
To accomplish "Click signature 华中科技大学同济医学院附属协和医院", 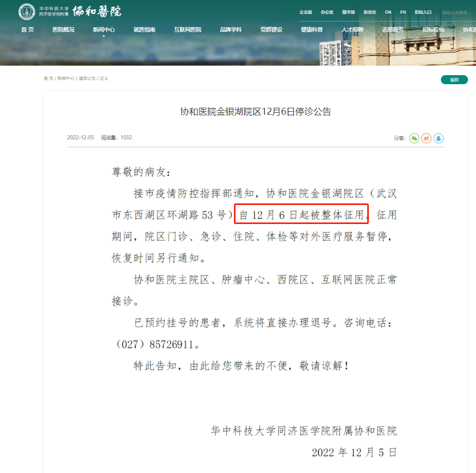I will (x=304, y=431).
